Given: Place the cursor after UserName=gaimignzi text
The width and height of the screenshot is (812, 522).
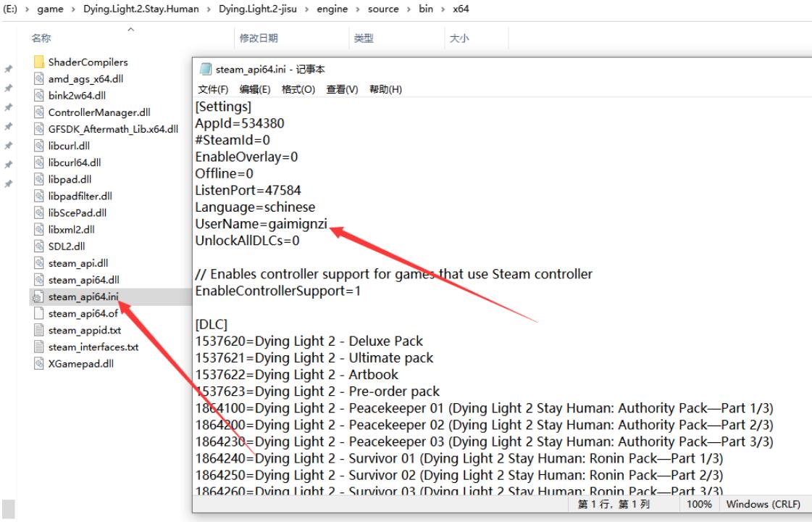Looking at the screenshot, I should [331, 224].
